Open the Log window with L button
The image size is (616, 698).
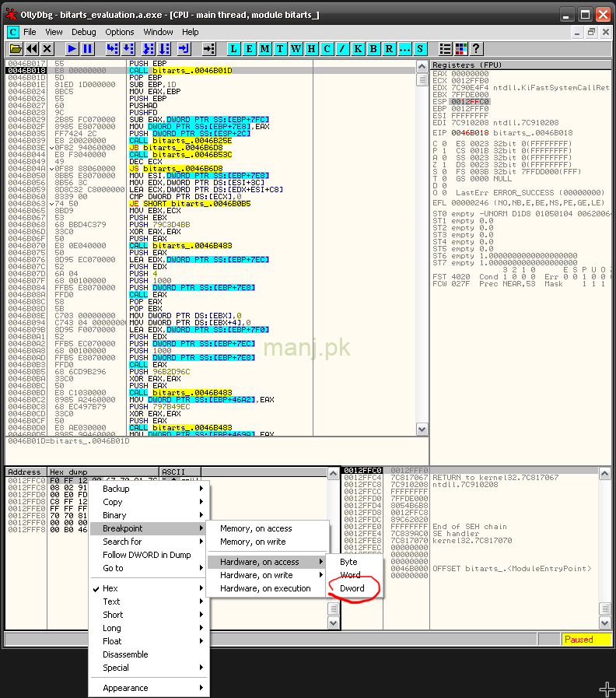click(x=234, y=49)
